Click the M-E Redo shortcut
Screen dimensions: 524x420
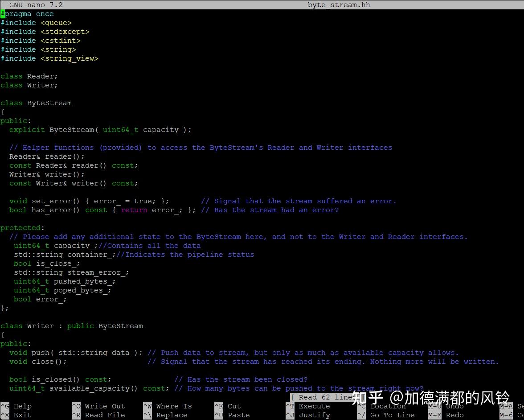coord(446,415)
